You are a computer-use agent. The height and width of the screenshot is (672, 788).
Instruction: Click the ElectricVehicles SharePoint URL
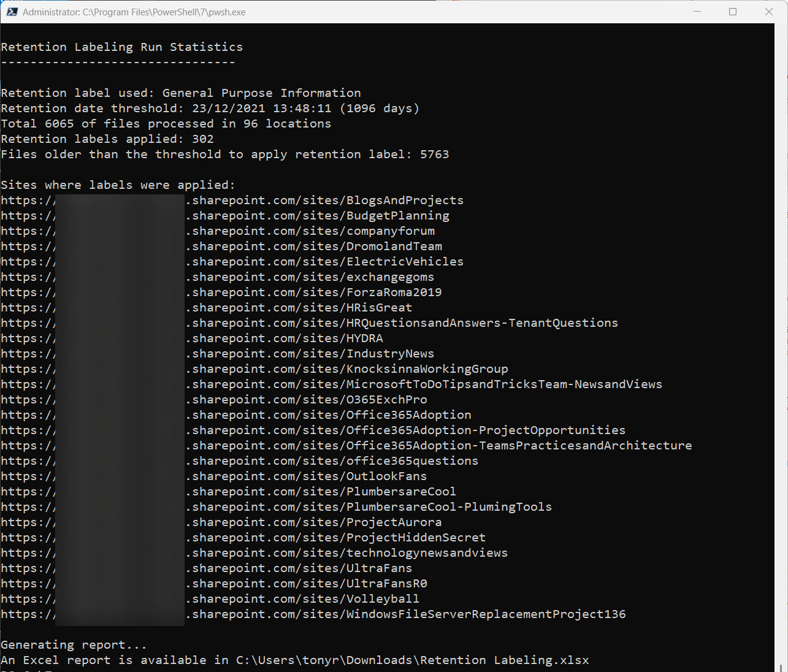(327, 262)
